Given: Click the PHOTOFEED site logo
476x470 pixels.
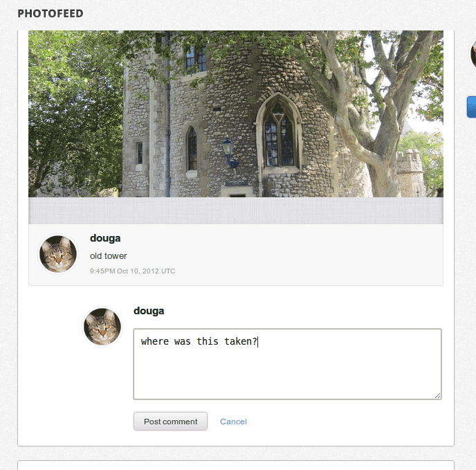Looking at the screenshot, I should [x=50, y=13].
